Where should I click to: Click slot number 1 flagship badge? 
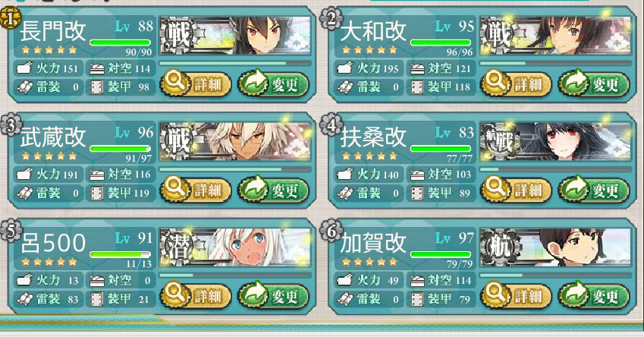pos(11,18)
